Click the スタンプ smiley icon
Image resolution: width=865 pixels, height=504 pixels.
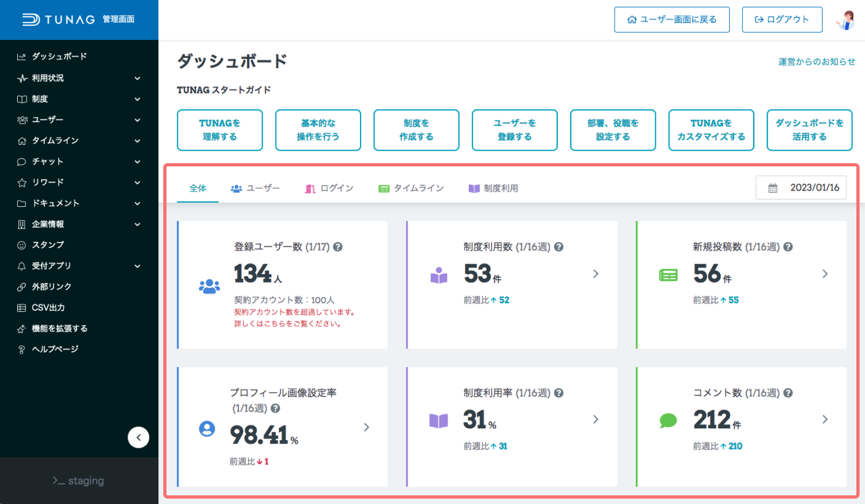(x=22, y=245)
